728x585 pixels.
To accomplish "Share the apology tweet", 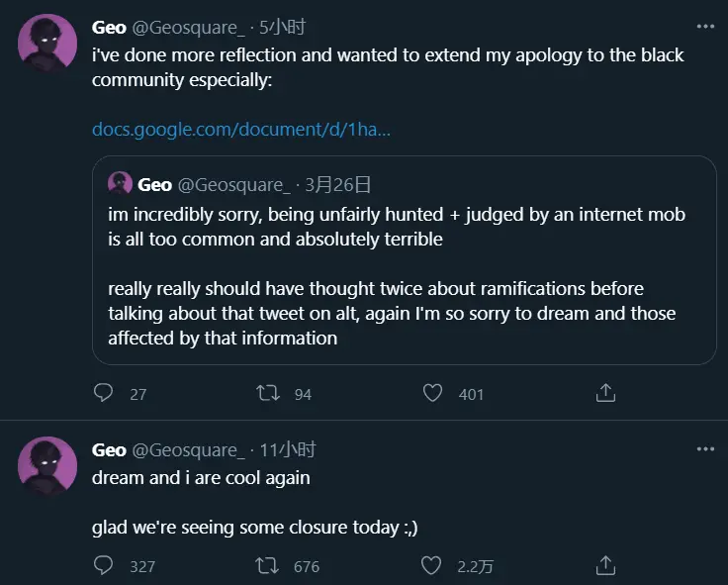I will [605, 393].
